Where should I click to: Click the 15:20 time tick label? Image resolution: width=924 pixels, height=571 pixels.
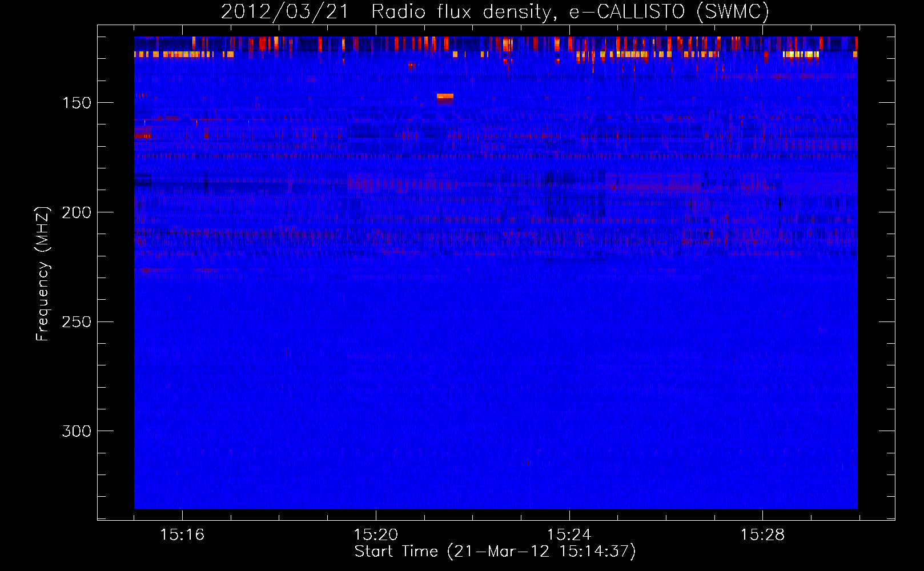click(376, 535)
